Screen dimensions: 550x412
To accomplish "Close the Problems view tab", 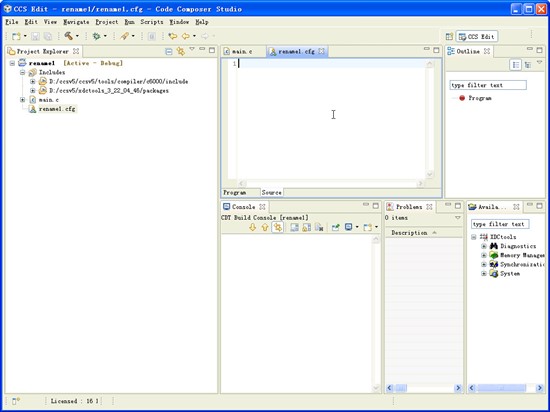I will click(x=429, y=207).
